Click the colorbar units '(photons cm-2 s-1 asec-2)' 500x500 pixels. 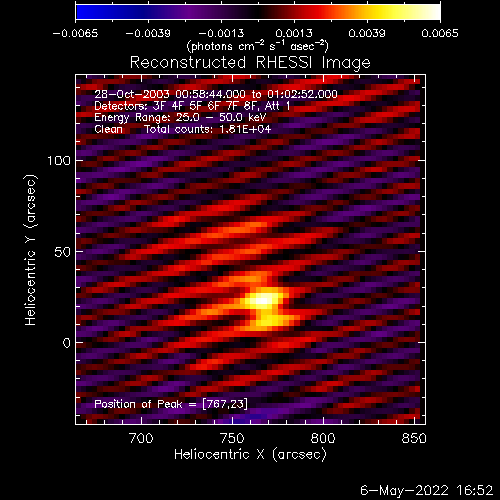(258, 46)
